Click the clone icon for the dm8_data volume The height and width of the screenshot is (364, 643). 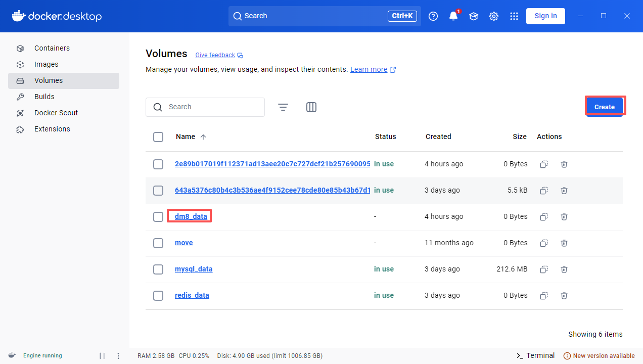pyautogui.click(x=544, y=216)
